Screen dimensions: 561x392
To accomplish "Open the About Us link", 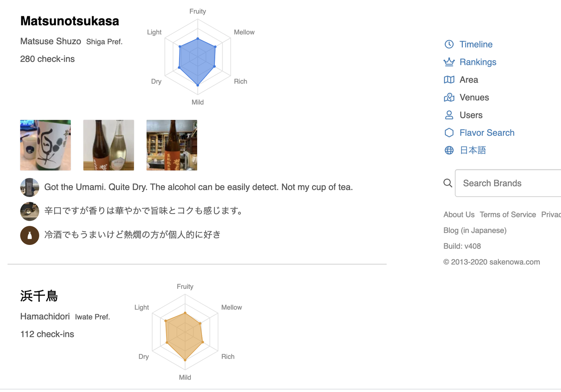I will coord(459,215).
